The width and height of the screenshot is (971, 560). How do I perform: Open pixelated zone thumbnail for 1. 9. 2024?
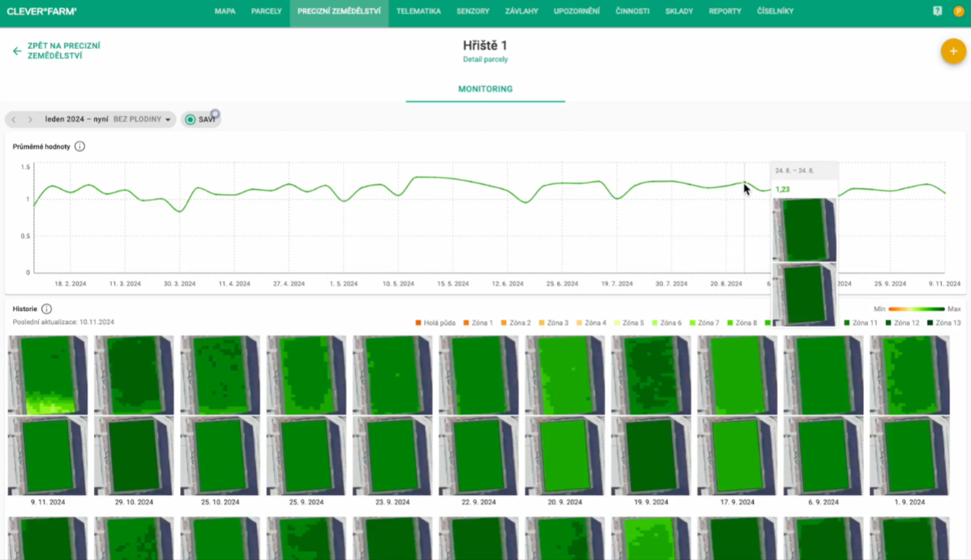pyautogui.click(x=910, y=375)
